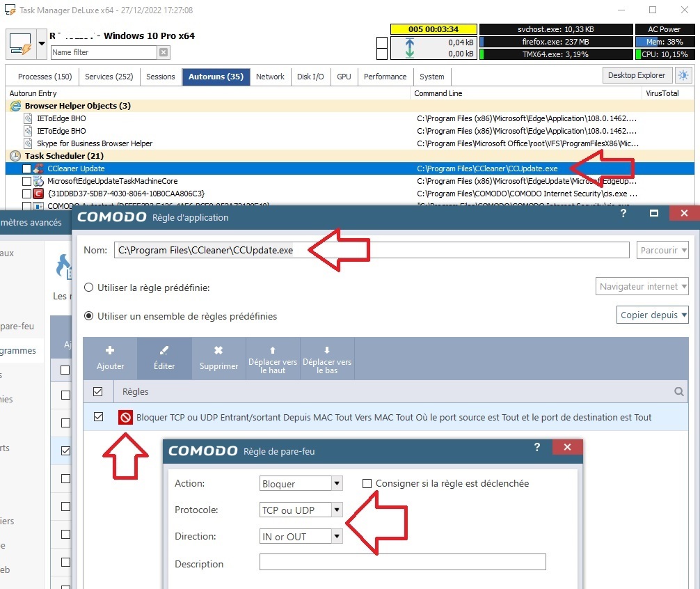Open the Parcourir dropdown

[662, 250]
